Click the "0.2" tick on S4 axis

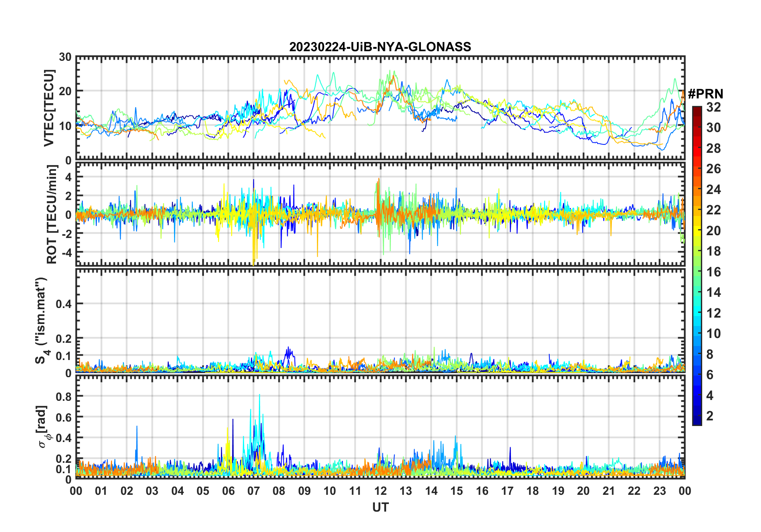tap(64, 338)
